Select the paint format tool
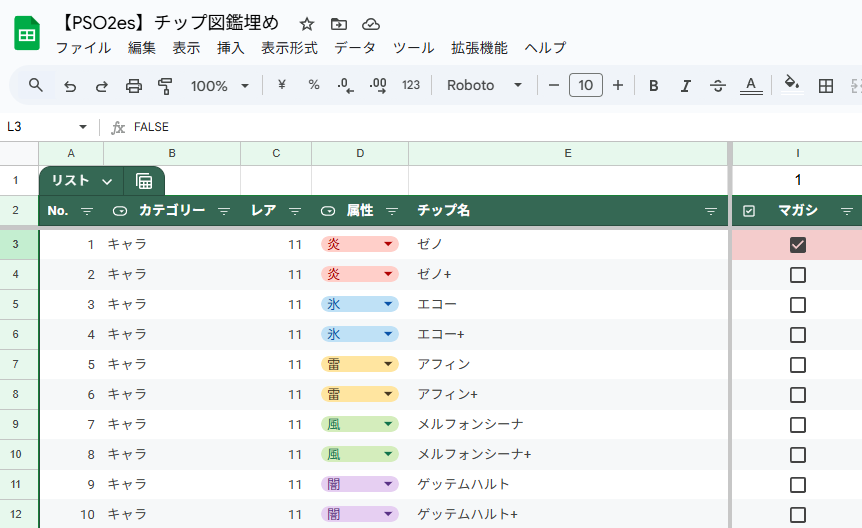Viewport: 862px width, 528px height. [x=166, y=86]
